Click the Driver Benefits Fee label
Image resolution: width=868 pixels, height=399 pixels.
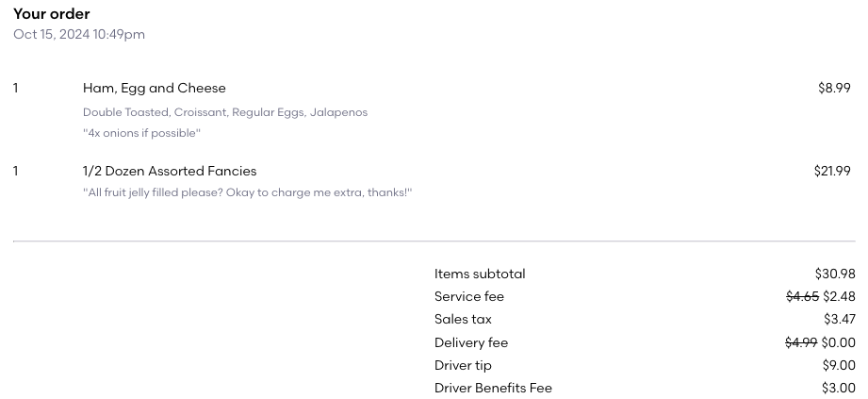coord(493,389)
